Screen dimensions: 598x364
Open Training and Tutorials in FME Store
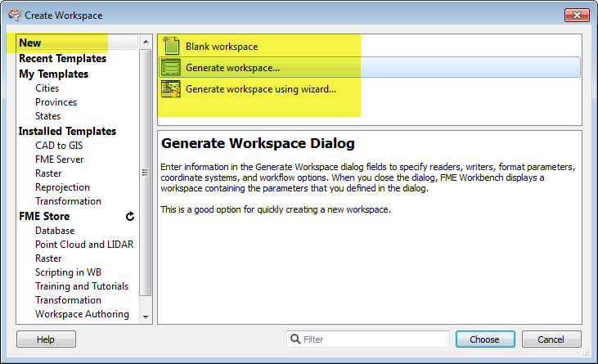82,286
